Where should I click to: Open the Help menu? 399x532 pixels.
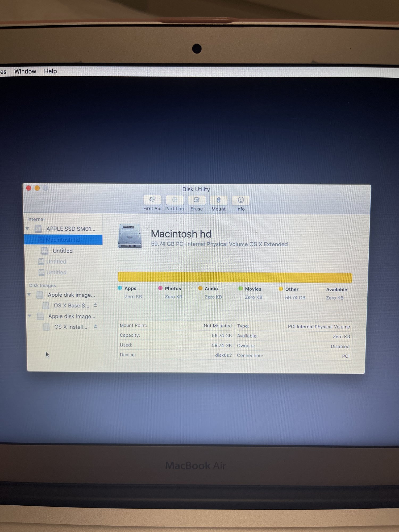[x=51, y=71]
